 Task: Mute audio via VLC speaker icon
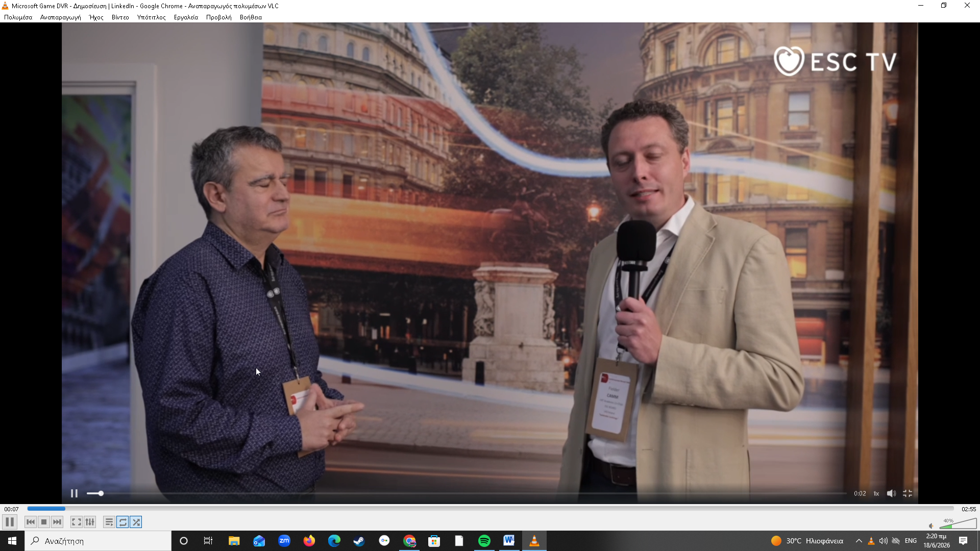931,526
